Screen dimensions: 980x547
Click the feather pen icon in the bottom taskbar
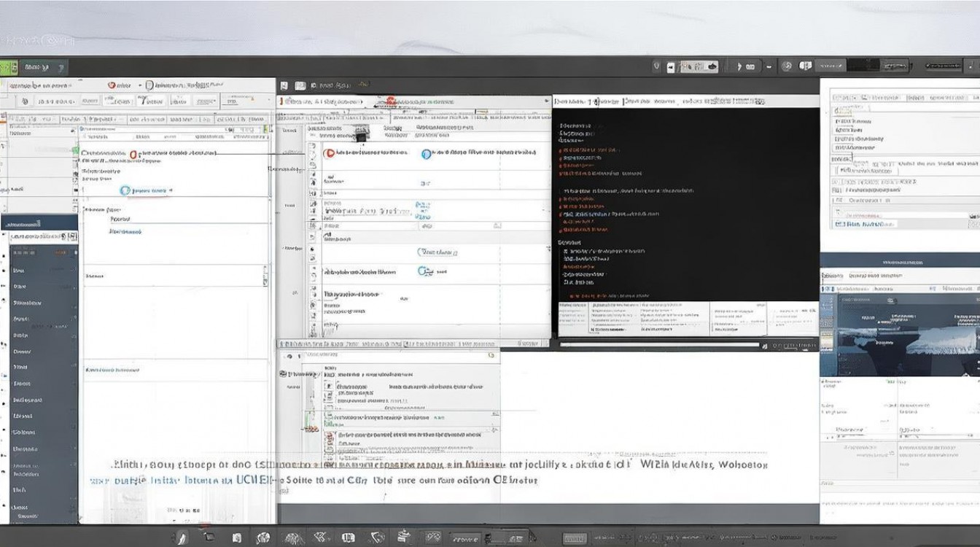point(182,538)
